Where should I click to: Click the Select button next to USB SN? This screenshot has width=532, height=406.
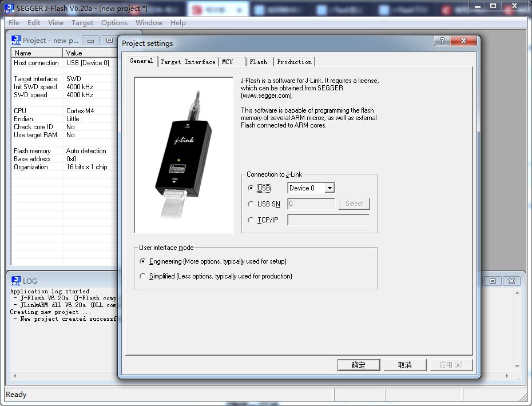tap(354, 204)
